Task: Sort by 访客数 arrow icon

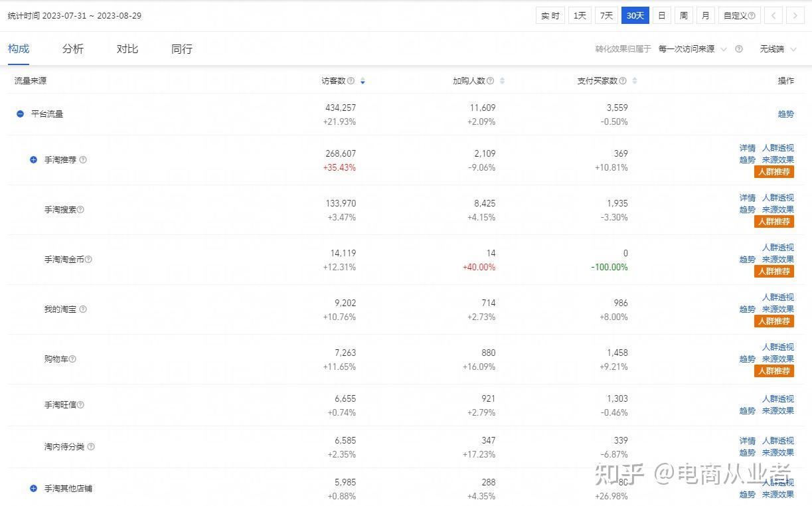Action: 363,81
